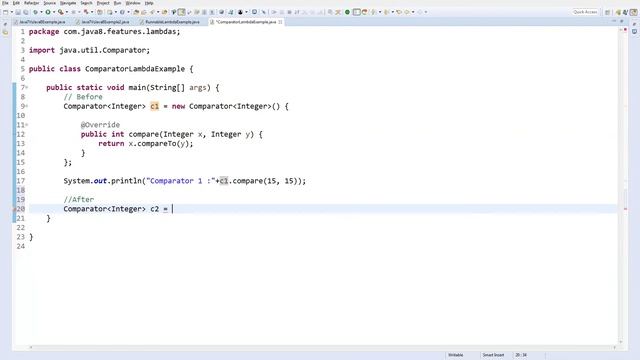Click the green circle icon in toolbar
Viewport: 640px width, 360px height.
[347, 12]
